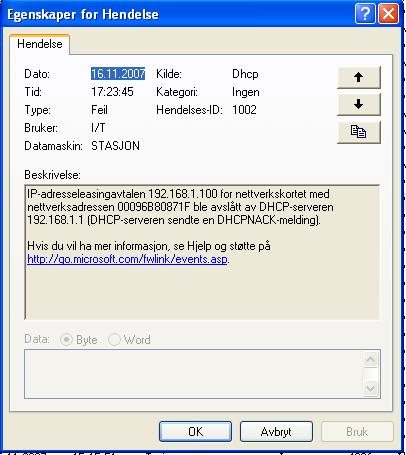Click the disabled Bruk button
406x455 pixels.
coord(357,432)
